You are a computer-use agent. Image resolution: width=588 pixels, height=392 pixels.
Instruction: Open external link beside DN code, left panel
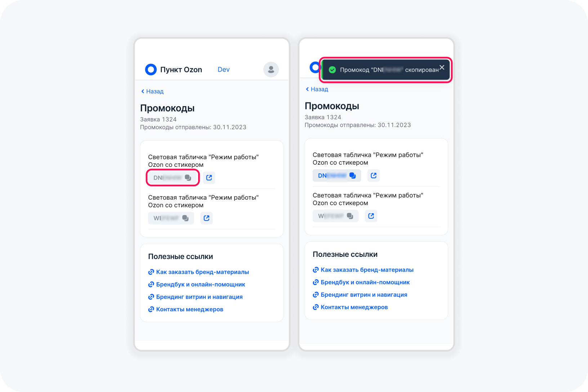(209, 178)
